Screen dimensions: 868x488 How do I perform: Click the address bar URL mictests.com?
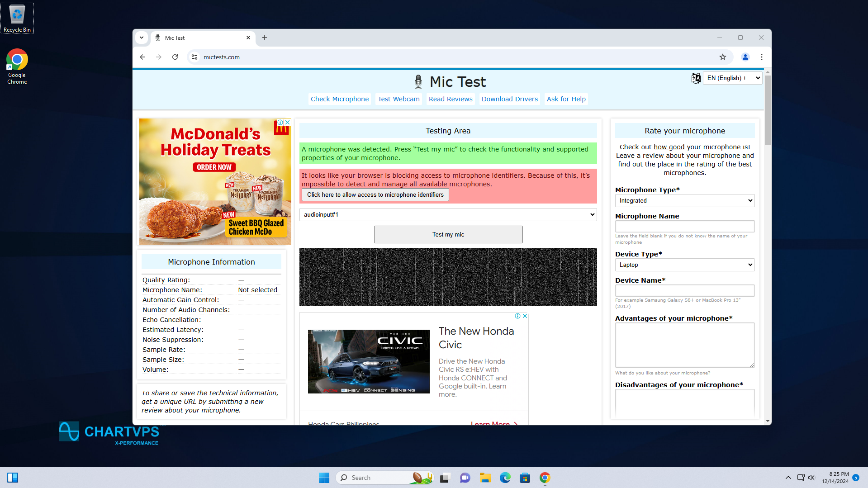(x=222, y=57)
